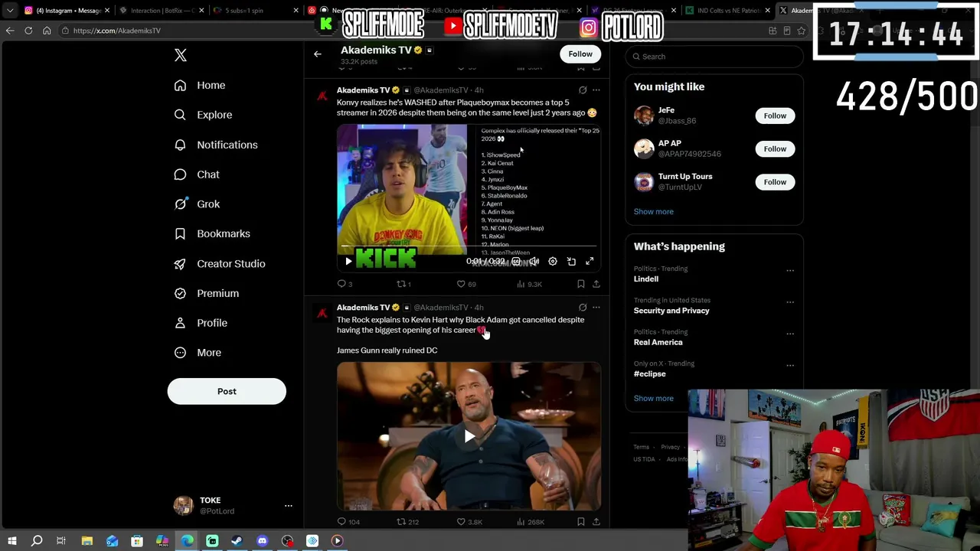The image size is (980, 551).
Task: Open the Lindell trending topic
Action: click(x=646, y=279)
